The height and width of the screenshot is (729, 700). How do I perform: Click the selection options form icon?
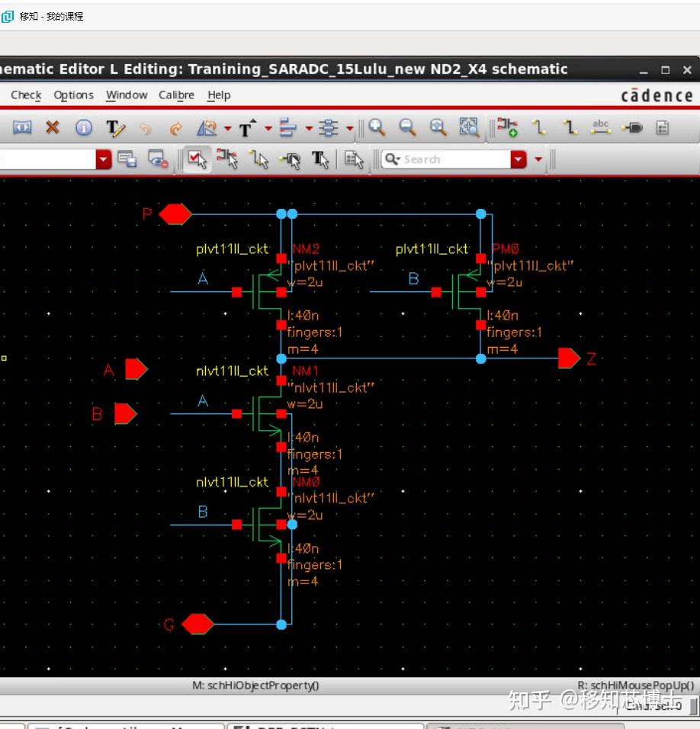pyautogui.click(x=354, y=159)
